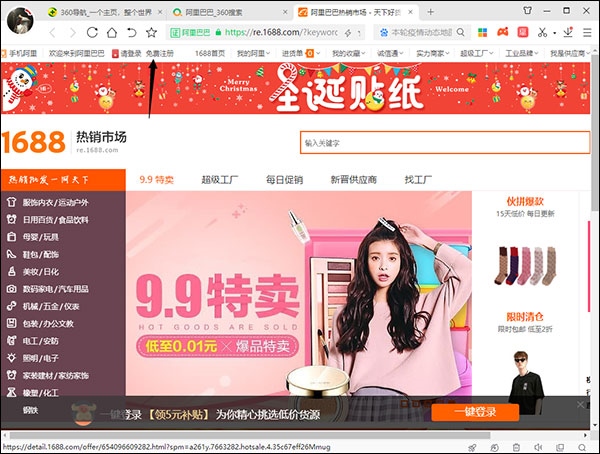The image size is (600, 454).
Task: Open the colorful apps grid icon
Action: point(483,33)
